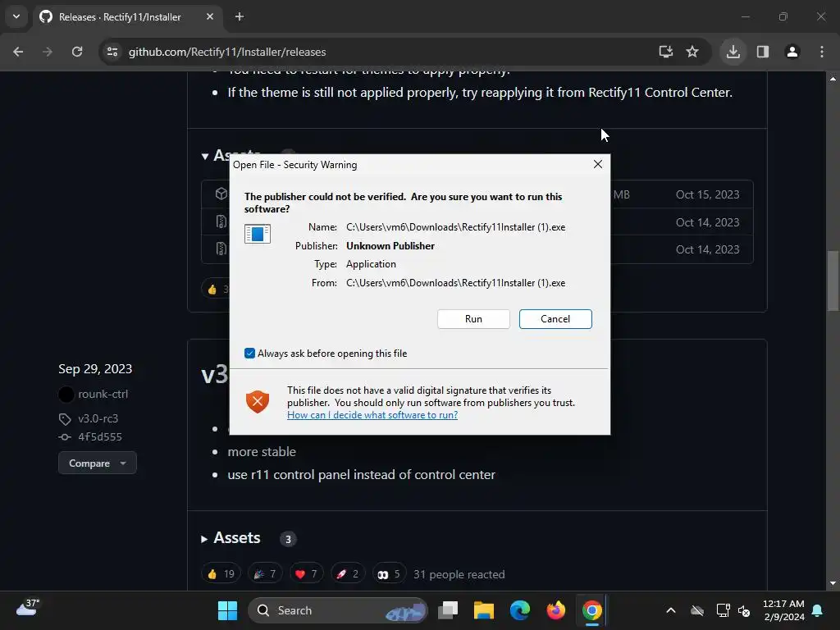Click the zip file icon in third asset row
Screen dimensions: 840x630
tap(221, 249)
